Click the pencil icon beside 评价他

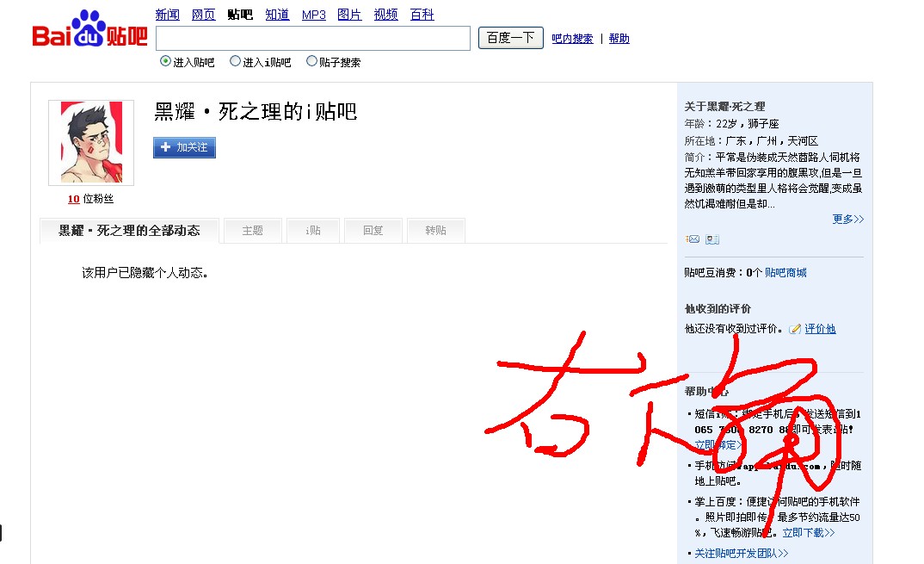(795, 329)
